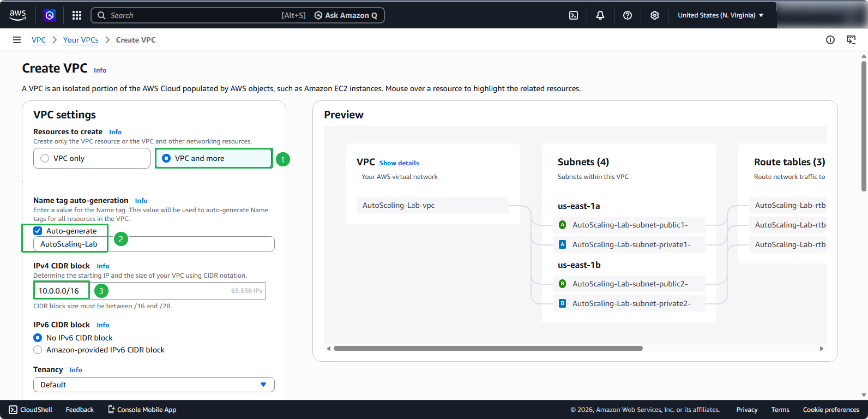The image size is (868, 419).
Task: Open Info link for IPv4 CIDR block
Action: coord(103,266)
